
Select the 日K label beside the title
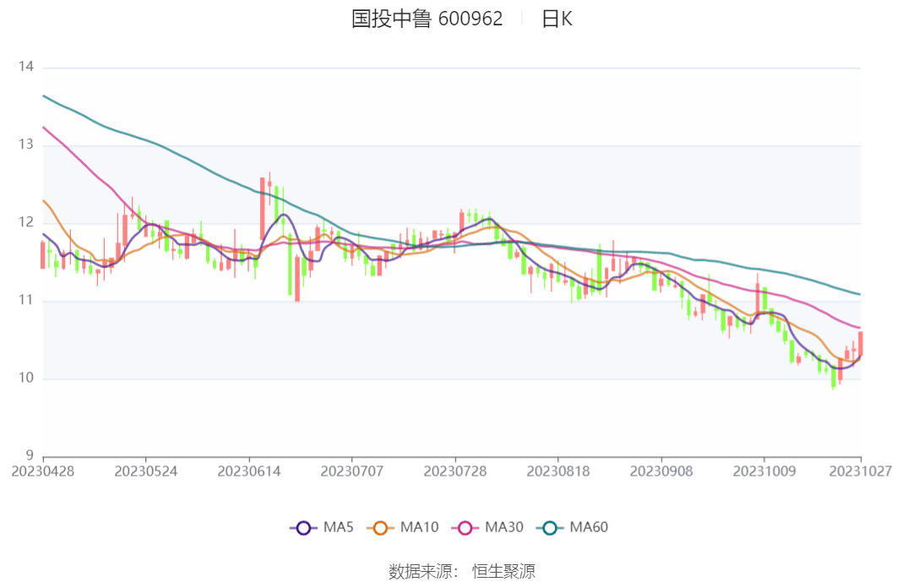click(557, 19)
